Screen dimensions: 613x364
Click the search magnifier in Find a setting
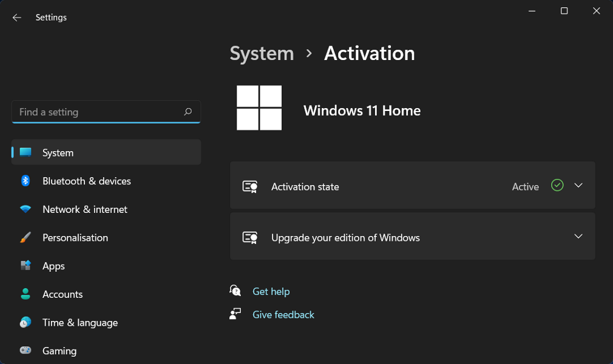(x=188, y=112)
